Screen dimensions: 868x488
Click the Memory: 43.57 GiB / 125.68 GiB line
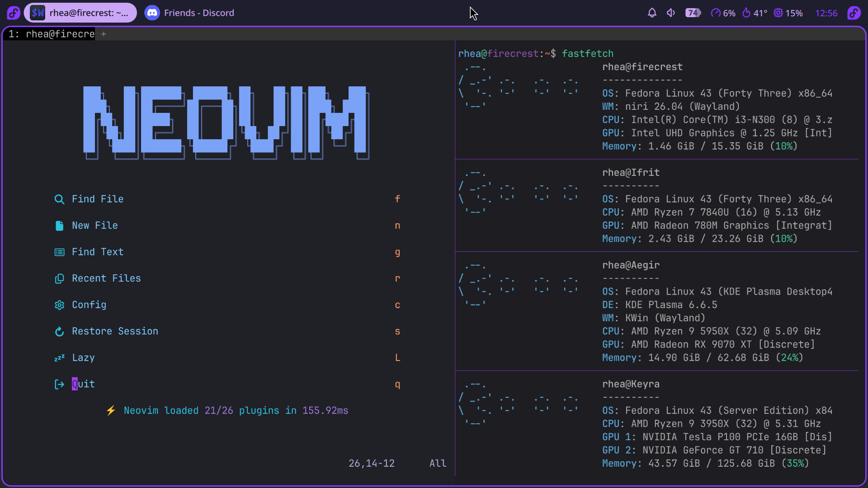click(706, 464)
